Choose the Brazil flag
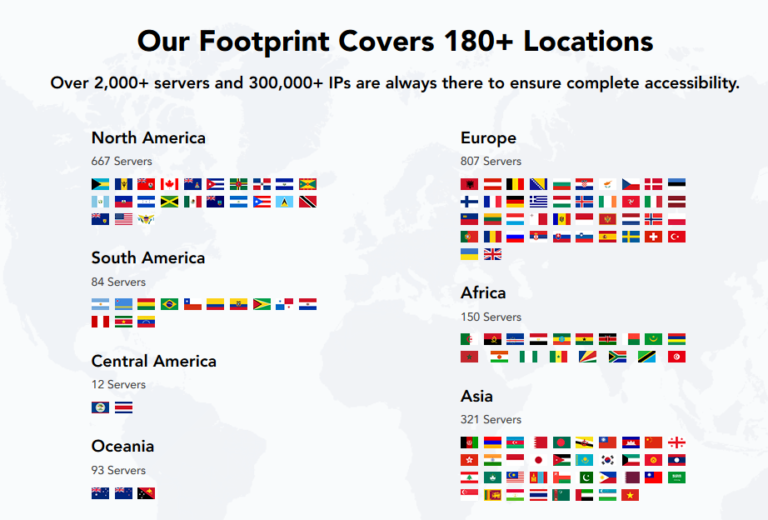 click(x=169, y=304)
